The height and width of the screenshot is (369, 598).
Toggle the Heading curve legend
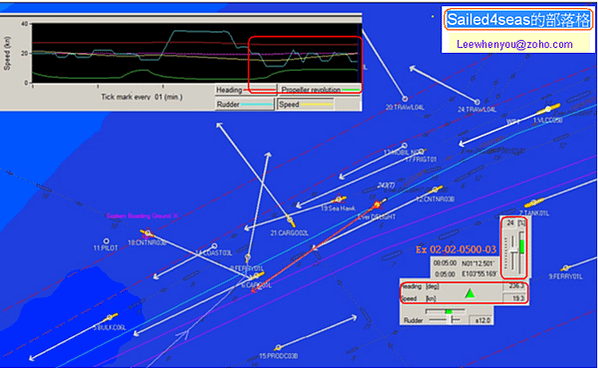(x=245, y=90)
